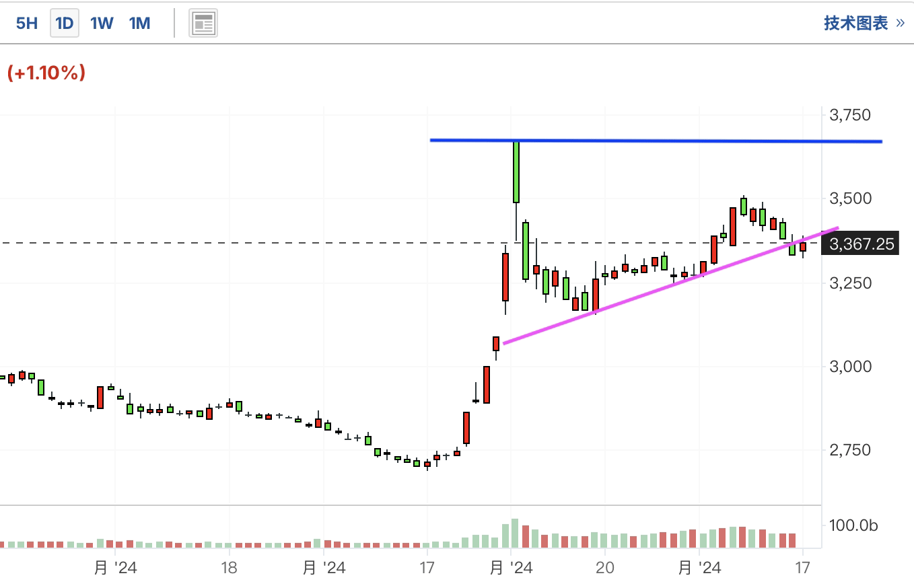Switch chart to 5H timeframe
Screen dimensions: 914x588
pyautogui.click(x=27, y=24)
